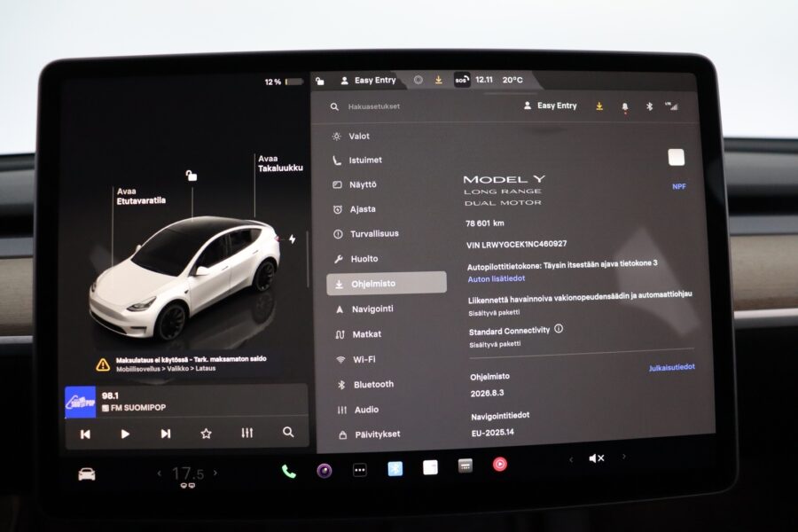798x532 pixels.
Task: Tap the search magnifier in settings
Action: pos(334,106)
